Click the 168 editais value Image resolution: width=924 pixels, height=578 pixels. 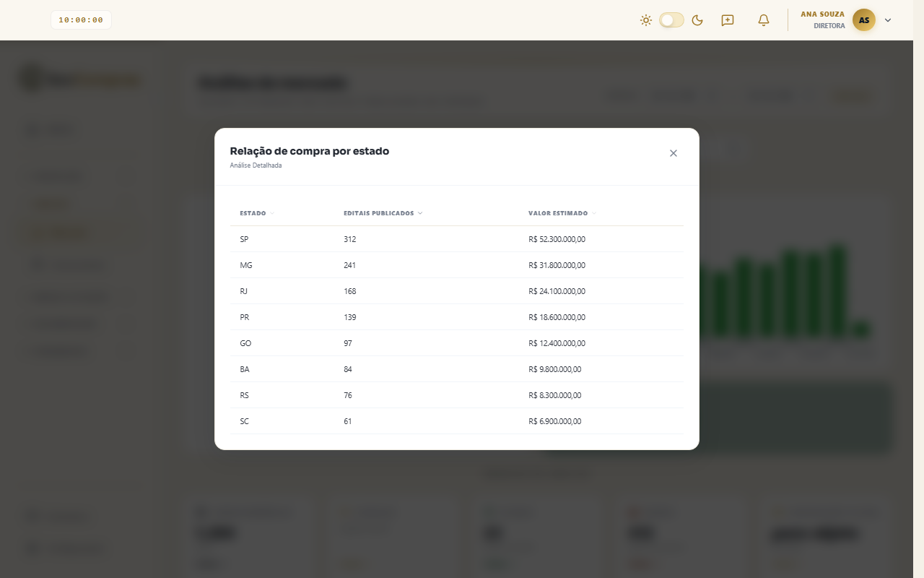pos(350,291)
